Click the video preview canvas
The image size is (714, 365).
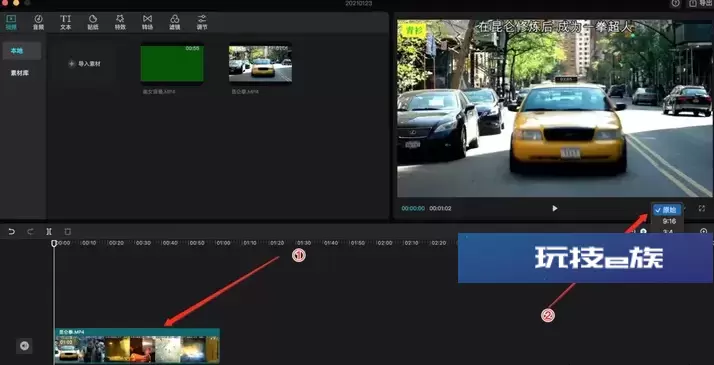pos(554,108)
